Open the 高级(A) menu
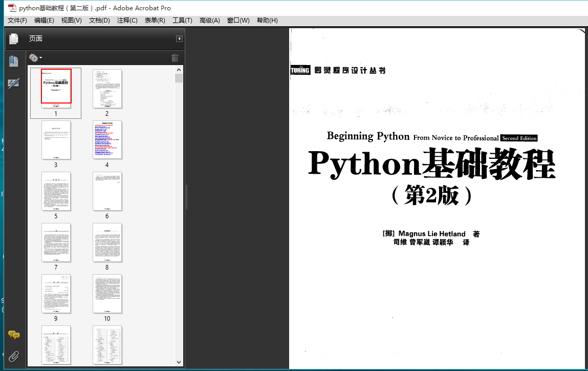 210,20
